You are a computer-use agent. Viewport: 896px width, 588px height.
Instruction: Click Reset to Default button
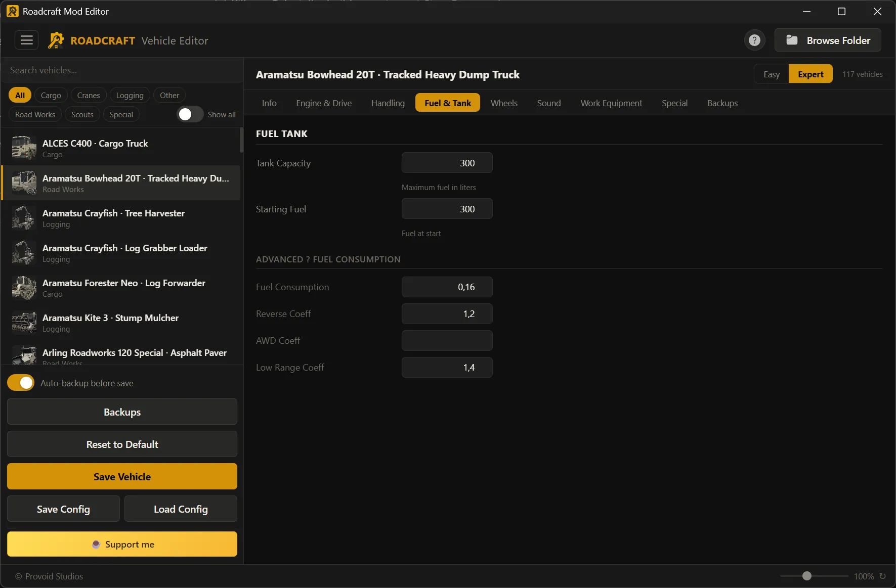coord(122,444)
